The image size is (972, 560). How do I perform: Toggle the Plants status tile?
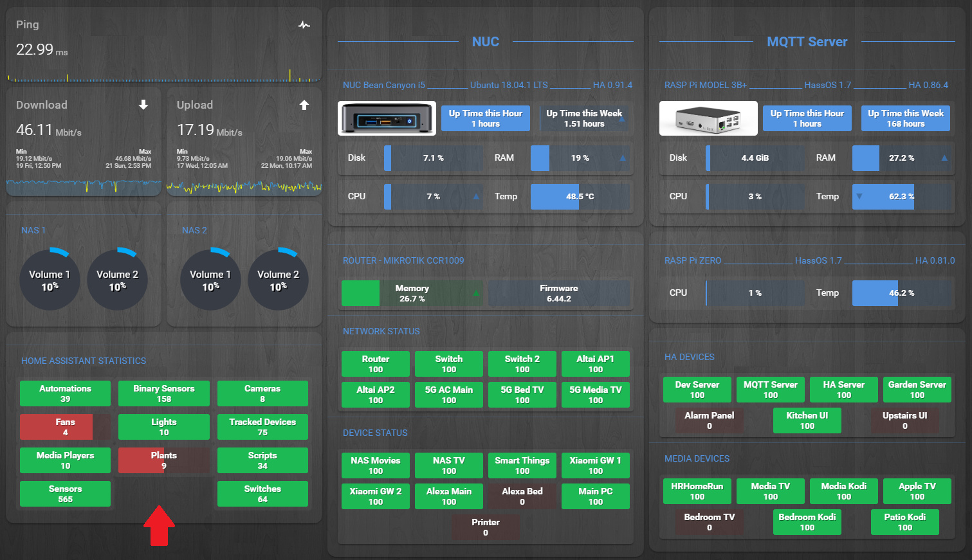point(163,460)
